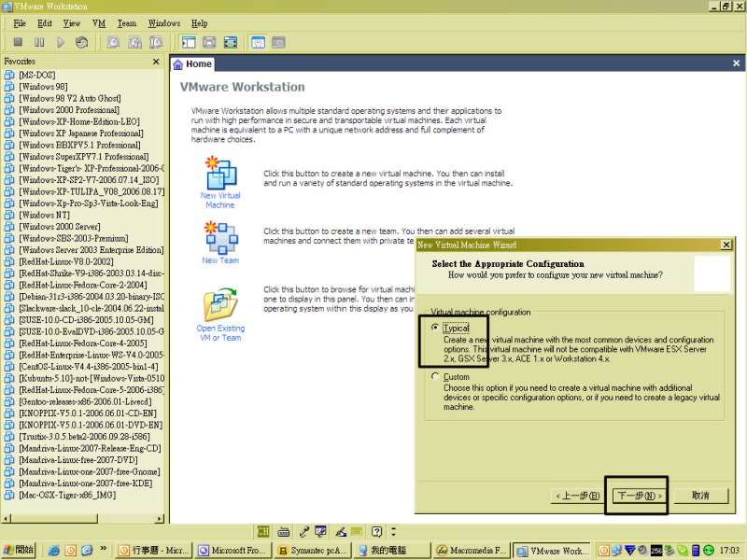The height and width of the screenshot is (560, 747).
Task: Click the Quick Switch toolbar icon
Action: coord(209,42)
